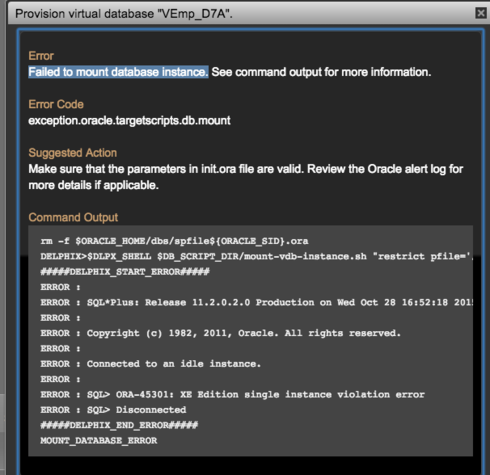Viewport: 490px width, 475px height.
Task: Click the mount-vdb-instance.sh command line
Action: [256, 256]
